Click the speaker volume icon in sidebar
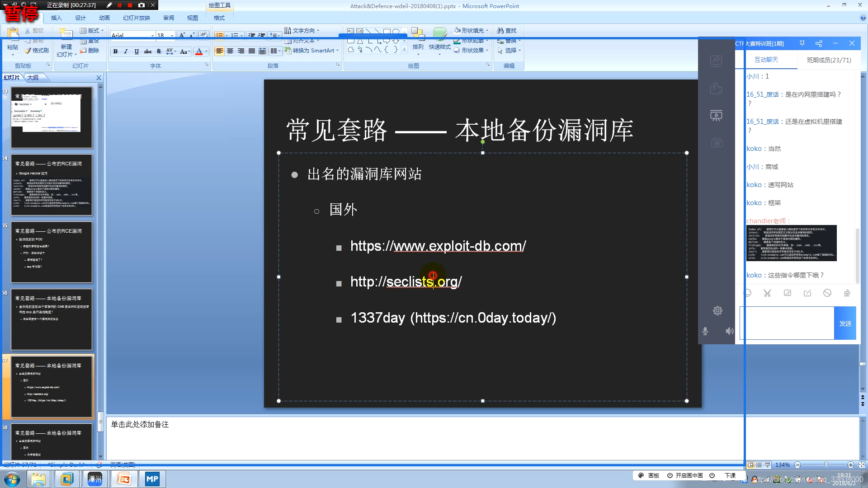The width and height of the screenshot is (868, 488). coord(729,331)
